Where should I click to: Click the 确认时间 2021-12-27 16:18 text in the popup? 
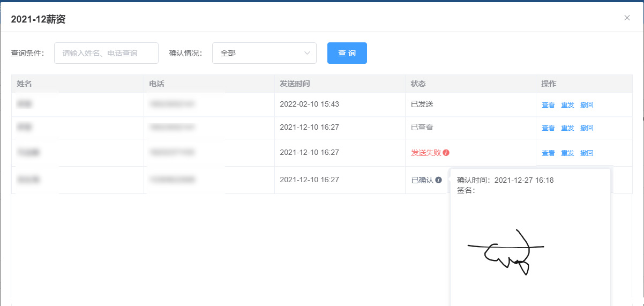pos(505,180)
